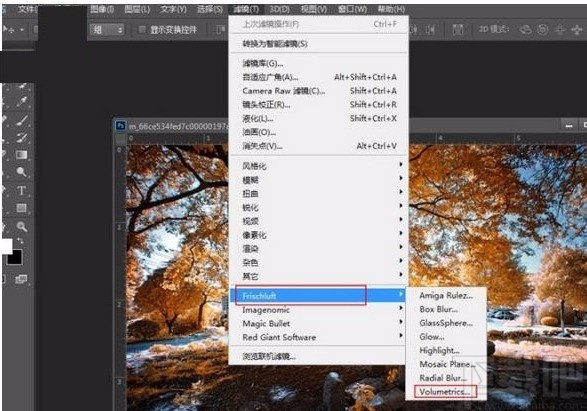Click the 3D pan mode icon
This screenshot has width=587, height=411.
tap(560, 29)
